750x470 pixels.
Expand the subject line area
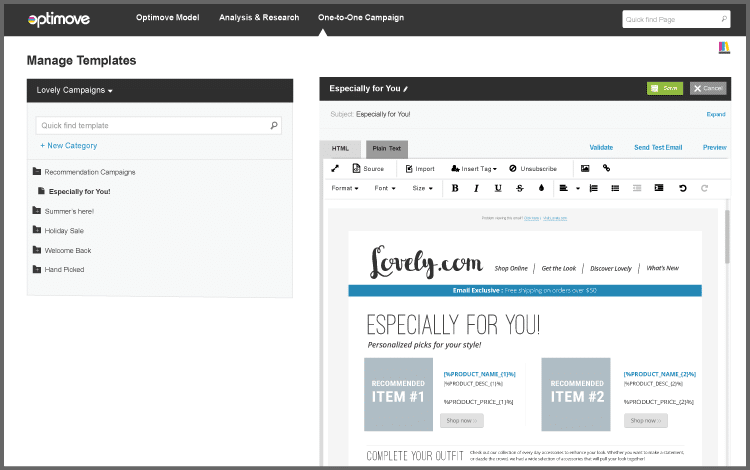(716, 114)
